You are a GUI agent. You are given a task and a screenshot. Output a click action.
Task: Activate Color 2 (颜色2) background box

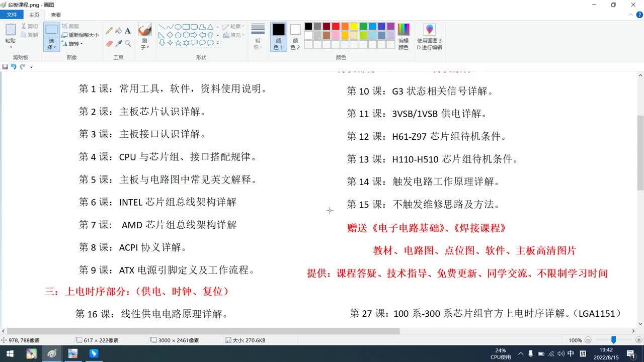pyautogui.click(x=295, y=37)
